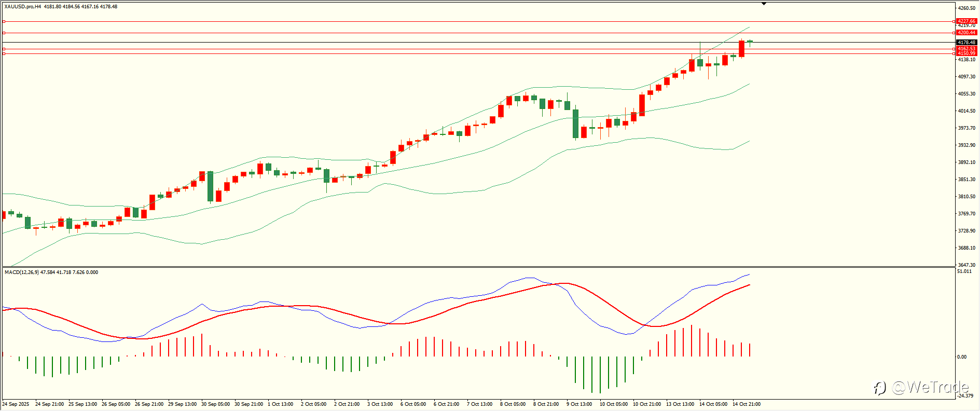Click the 4227.66 red price label

click(x=967, y=21)
